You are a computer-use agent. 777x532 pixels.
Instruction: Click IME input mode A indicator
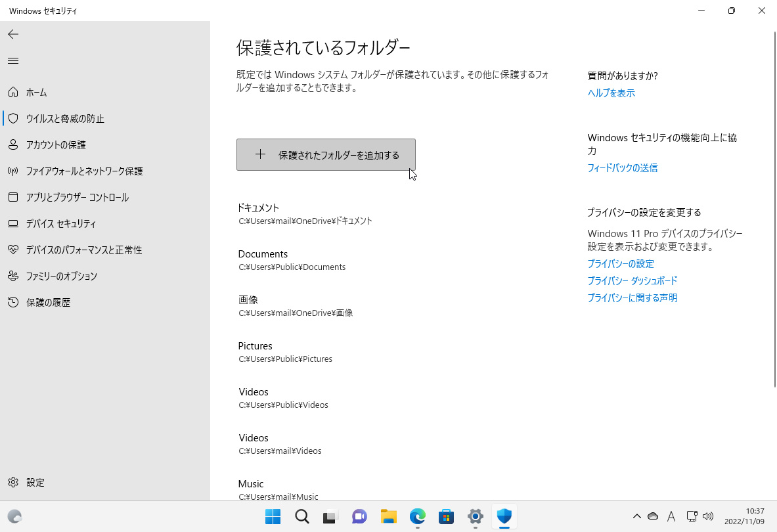click(671, 517)
